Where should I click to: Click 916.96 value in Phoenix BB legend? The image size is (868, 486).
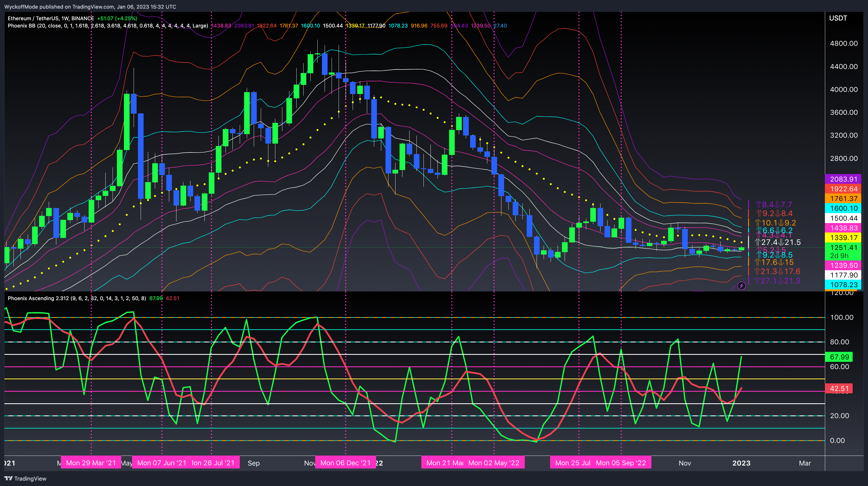(x=419, y=26)
